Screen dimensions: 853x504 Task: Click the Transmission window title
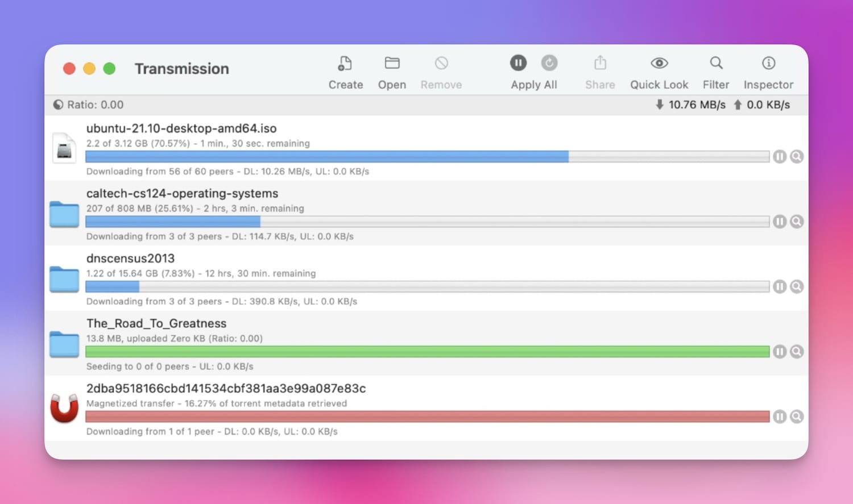point(182,69)
